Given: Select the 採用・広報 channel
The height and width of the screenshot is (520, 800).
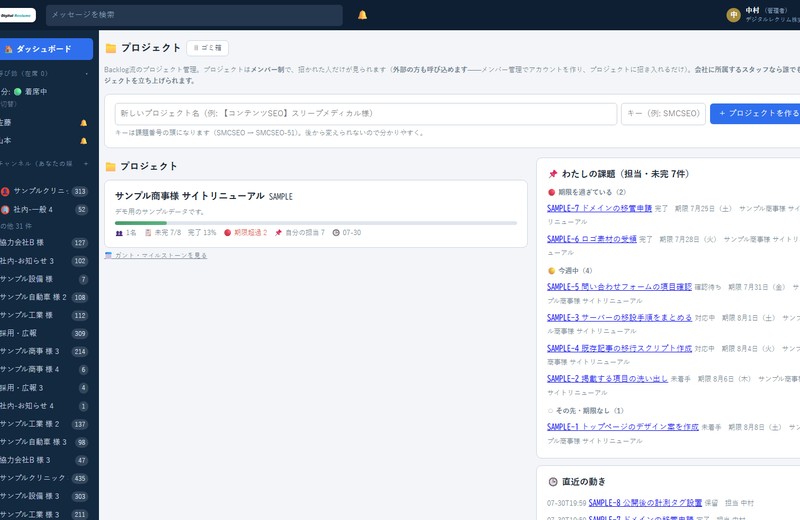Looking at the screenshot, I should 44,333.
